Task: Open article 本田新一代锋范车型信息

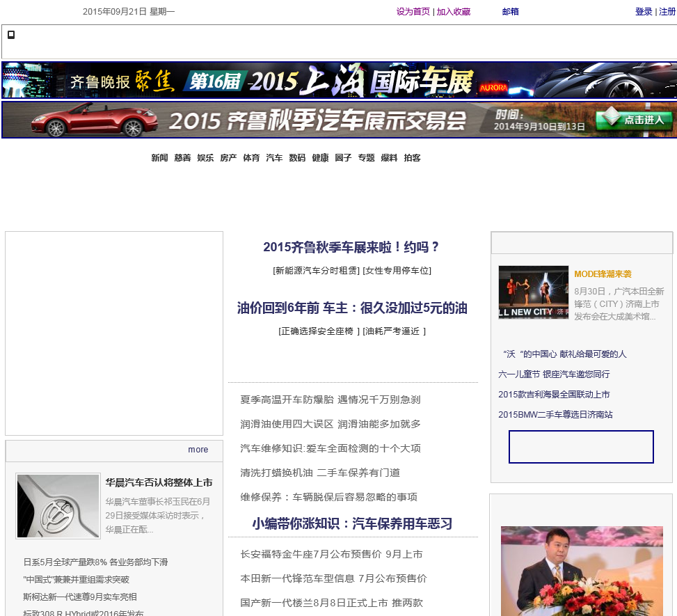Action: point(333,578)
